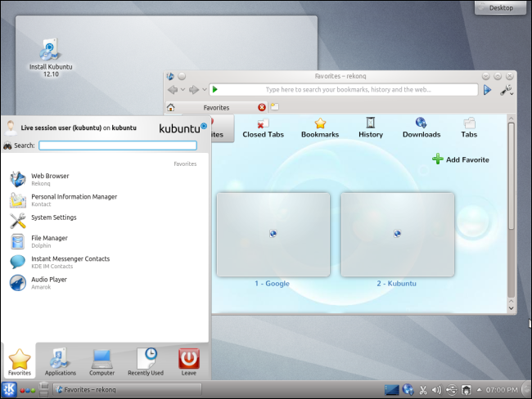Click the Device Notifier tray icon
The image size is (532, 399).
pos(467,390)
